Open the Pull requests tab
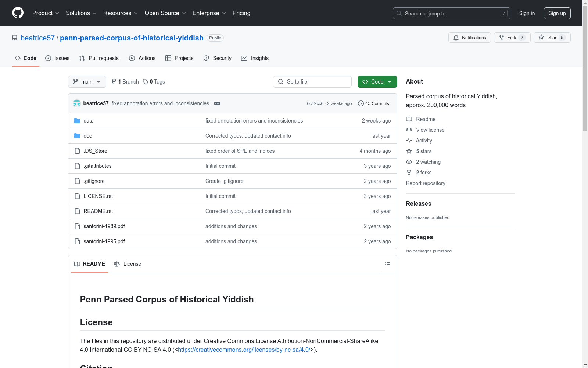Screen dimensions: 588x368 99,58
